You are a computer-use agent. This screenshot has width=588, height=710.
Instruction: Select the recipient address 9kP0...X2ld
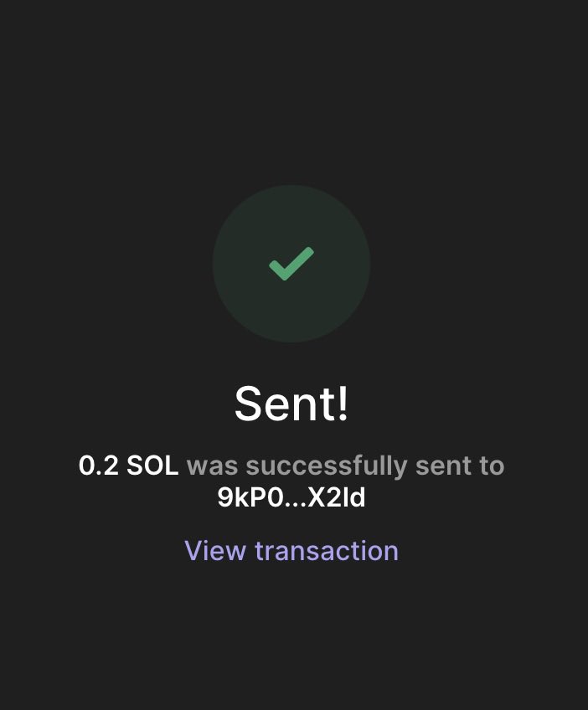coord(291,497)
